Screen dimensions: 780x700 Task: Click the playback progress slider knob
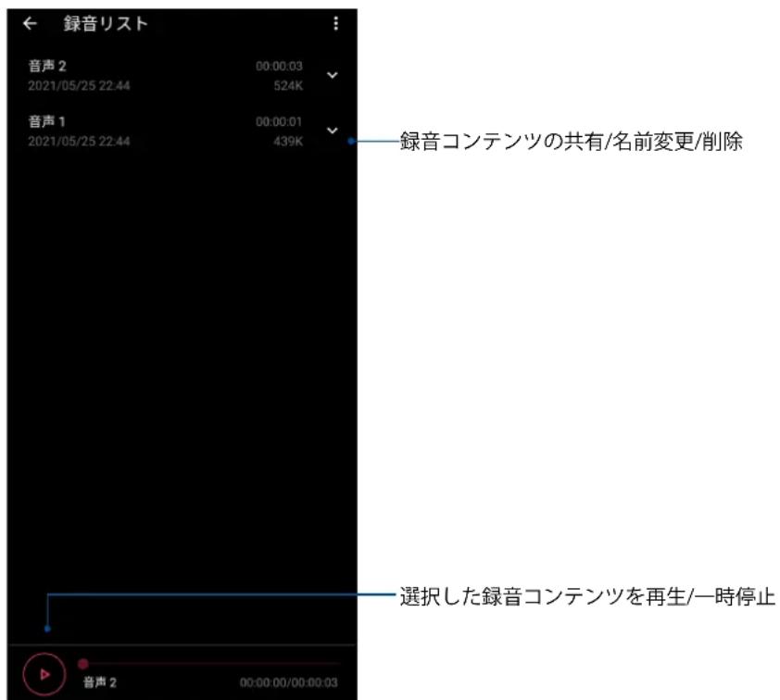click(83, 664)
